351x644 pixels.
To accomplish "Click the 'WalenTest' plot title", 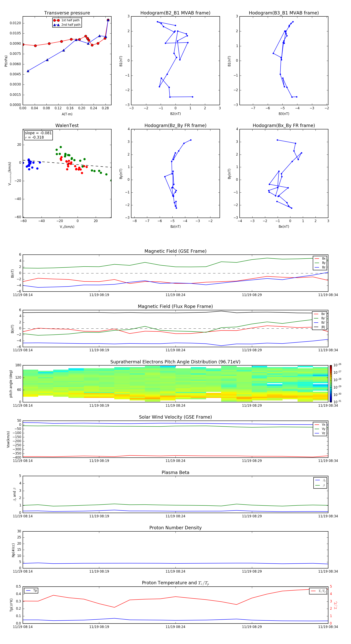I will coord(67,125).
